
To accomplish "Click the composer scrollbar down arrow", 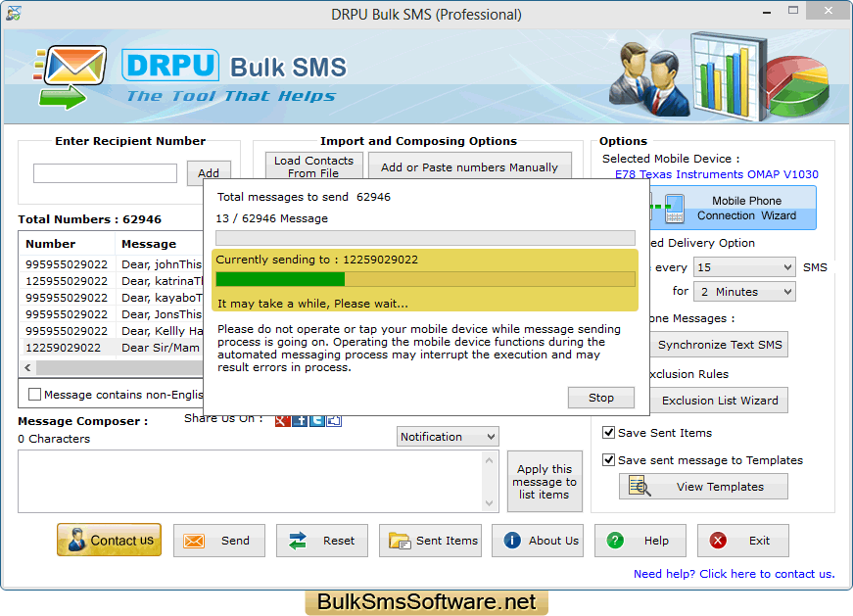I will pos(489,502).
